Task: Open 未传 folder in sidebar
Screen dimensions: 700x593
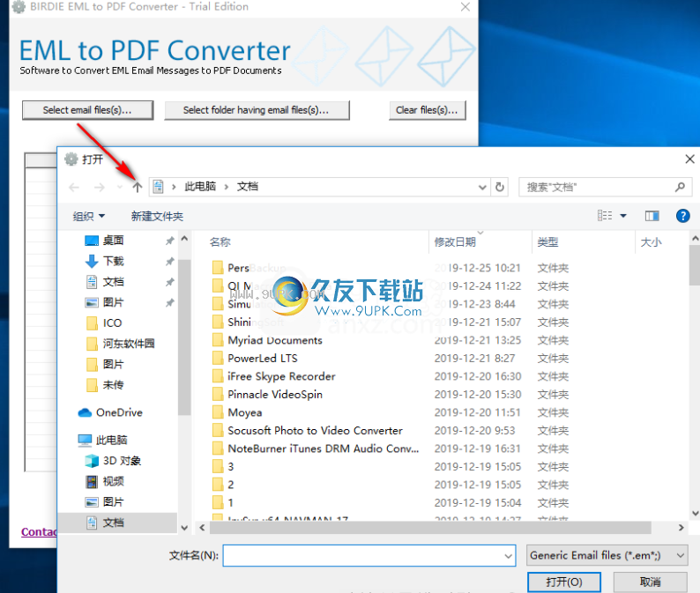Action: click(113, 385)
